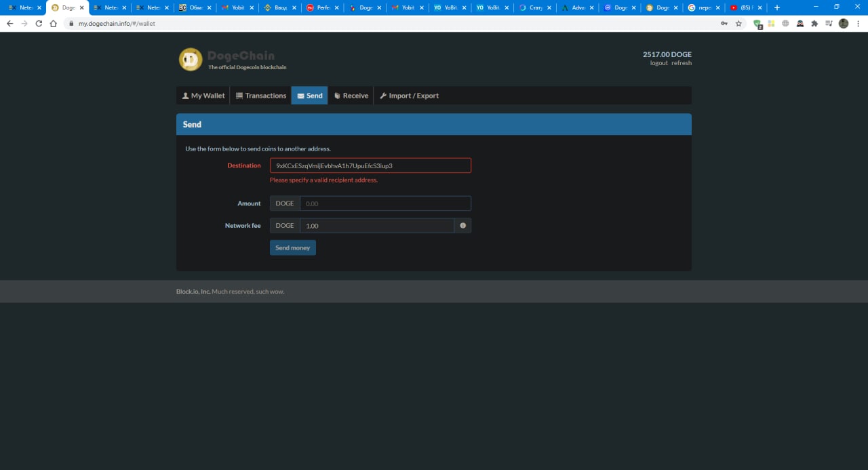Screen dimensions: 868x470
Task: Open the spy-hat extension icon
Action: tap(800, 23)
